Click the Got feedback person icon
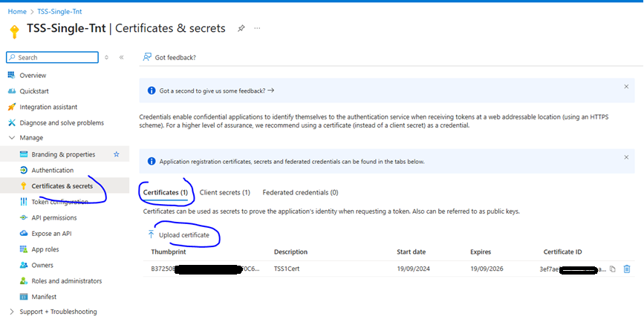 (146, 57)
